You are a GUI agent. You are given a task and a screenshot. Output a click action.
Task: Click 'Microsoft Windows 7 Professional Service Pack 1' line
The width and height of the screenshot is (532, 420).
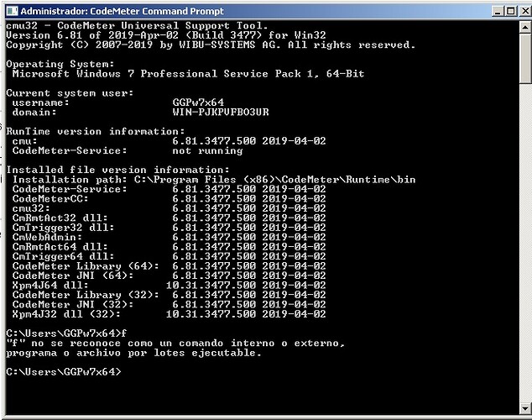pos(188,74)
